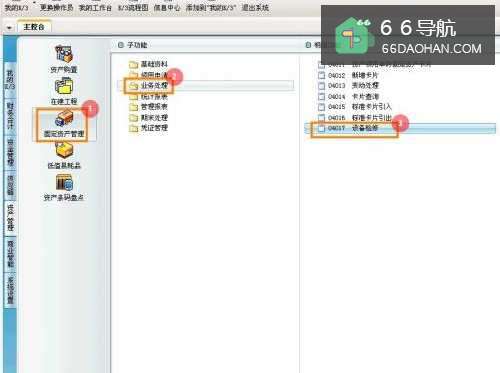The height and width of the screenshot is (373, 500).
Task: Click 退出系统 in the top toolbar
Action: point(255,7)
